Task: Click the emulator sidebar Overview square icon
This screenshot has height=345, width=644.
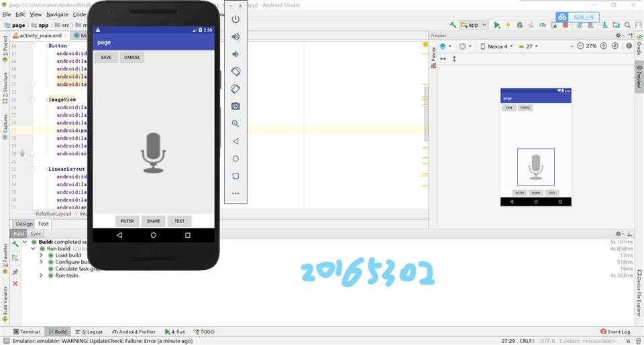Action: (235, 176)
